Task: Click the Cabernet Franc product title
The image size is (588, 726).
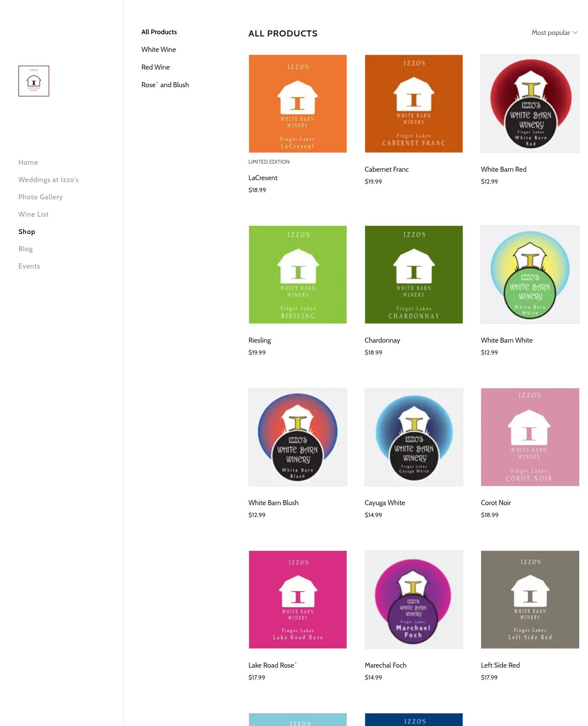Action: (387, 169)
